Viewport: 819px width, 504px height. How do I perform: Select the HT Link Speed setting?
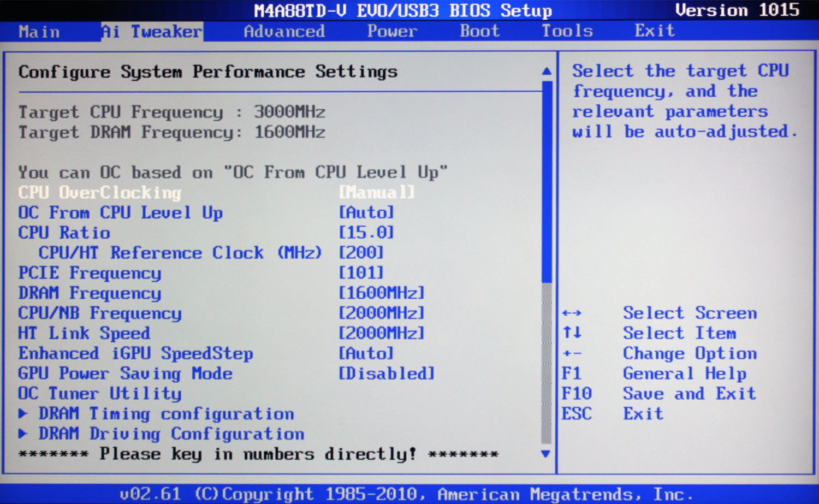tap(84, 334)
